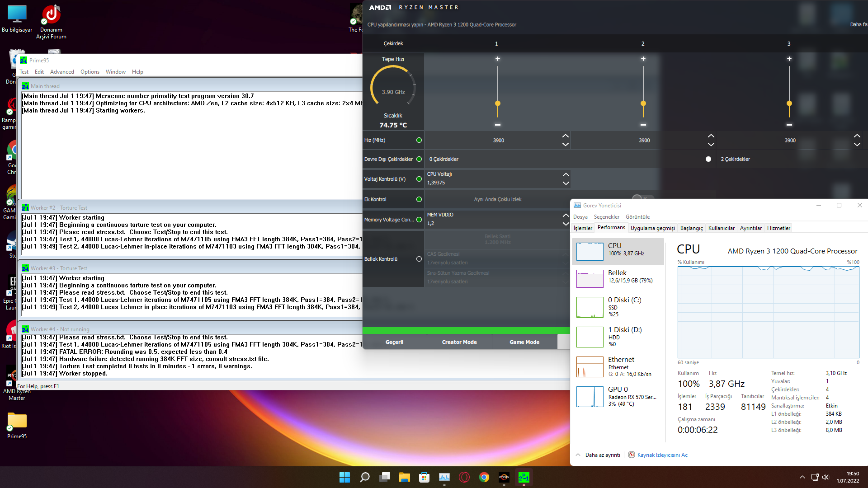
Task: Toggle the Hız (MHz) control indicator
Action: [x=419, y=140]
